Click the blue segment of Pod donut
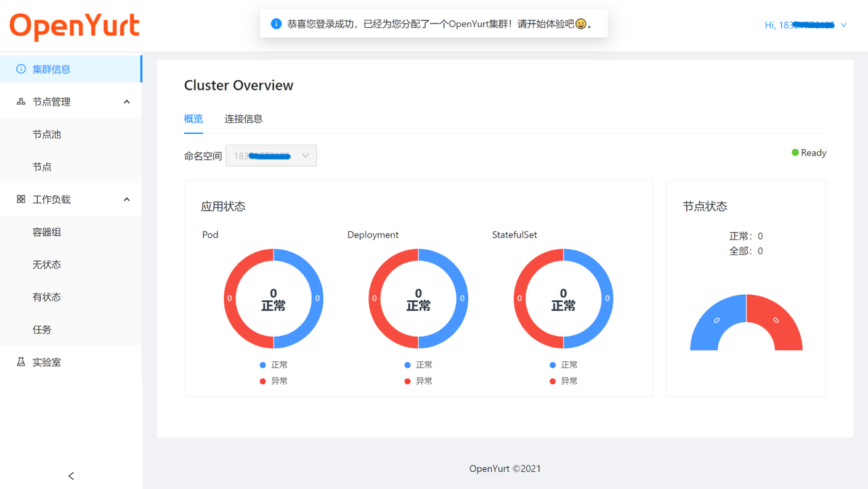Image resolution: width=868 pixels, height=489 pixels. (x=317, y=298)
